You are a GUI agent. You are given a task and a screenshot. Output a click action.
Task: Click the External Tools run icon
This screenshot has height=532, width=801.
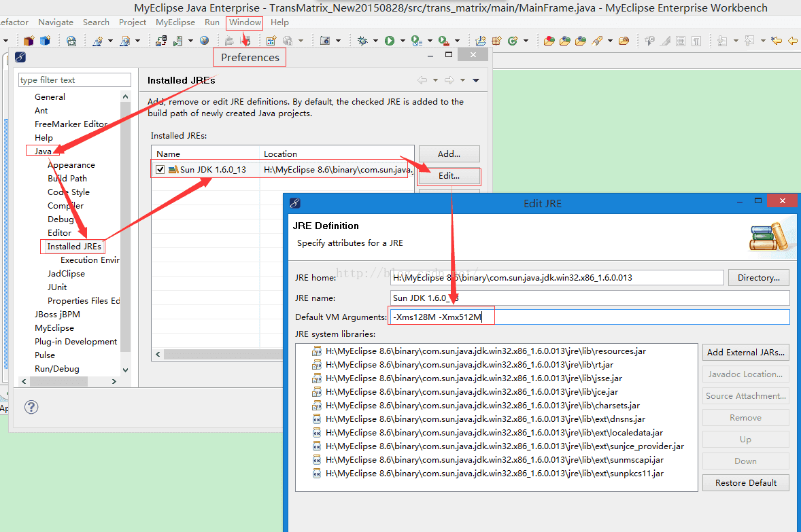click(x=443, y=41)
